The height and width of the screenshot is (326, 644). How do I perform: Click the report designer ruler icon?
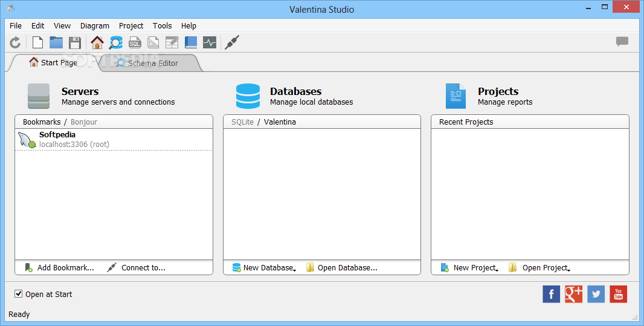153,42
